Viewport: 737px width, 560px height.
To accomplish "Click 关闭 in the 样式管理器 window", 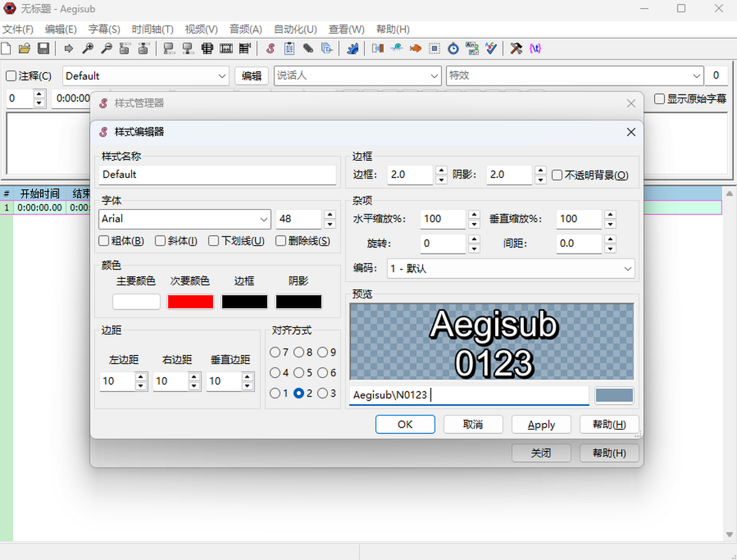I will [x=541, y=453].
